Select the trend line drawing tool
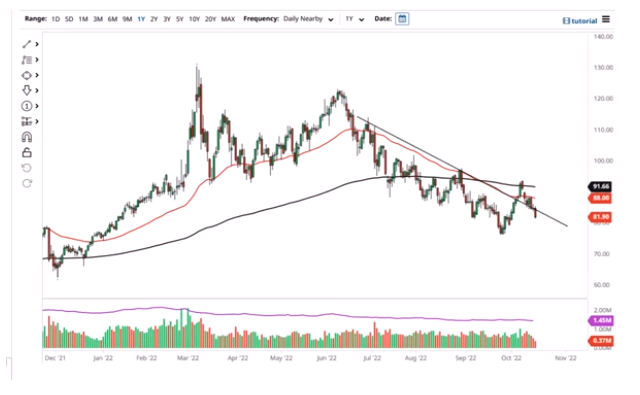The image size is (640, 395). (27, 44)
